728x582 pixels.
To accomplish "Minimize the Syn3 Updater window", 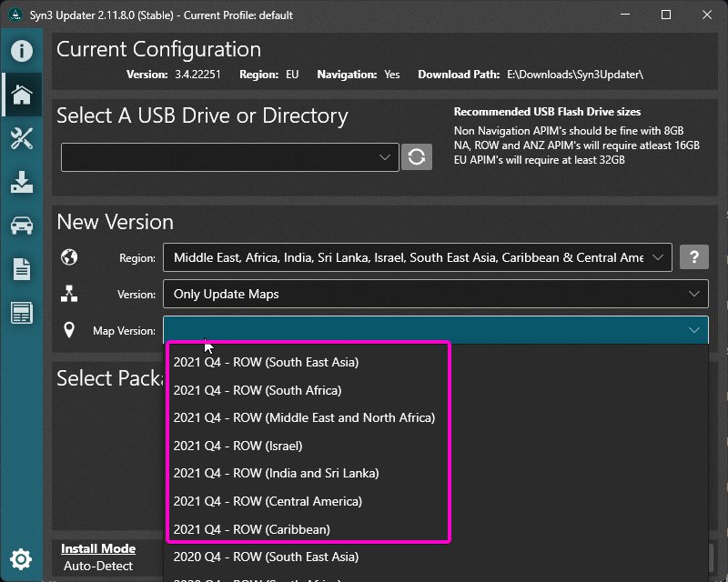I will (x=625, y=15).
